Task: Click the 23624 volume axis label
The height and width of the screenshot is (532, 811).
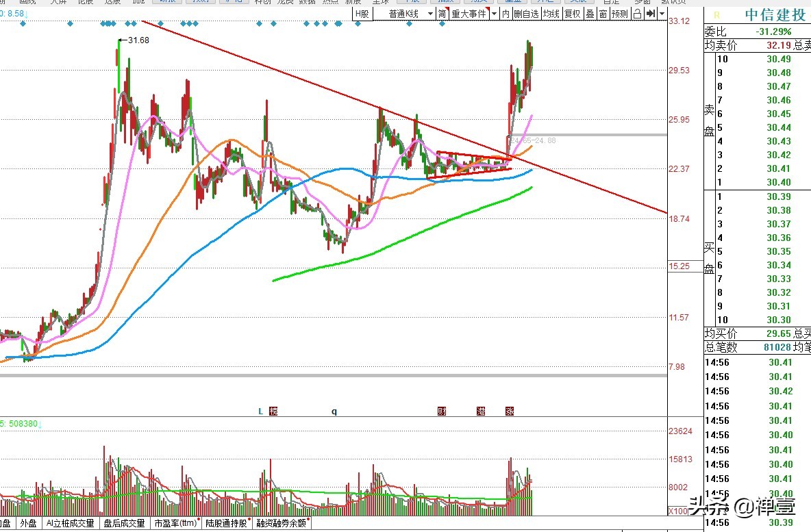Action: [680, 431]
